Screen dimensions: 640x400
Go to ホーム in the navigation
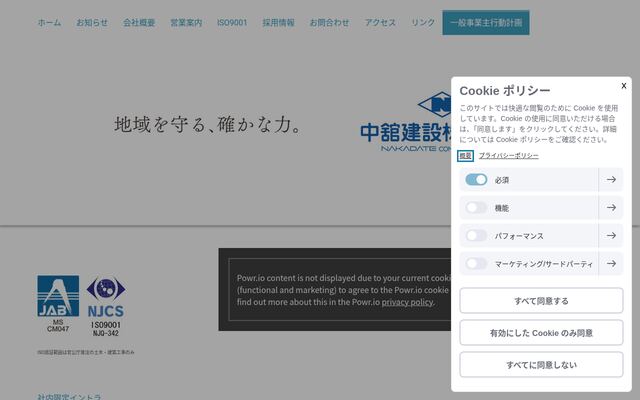tap(49, 22)
